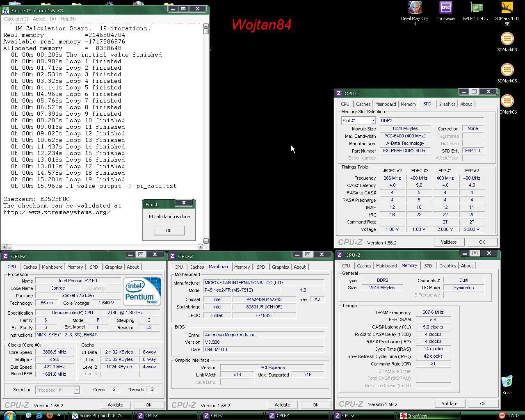Switch to Graphics tab in the SPD window
Image resolution: width=525 pixels, height=420 pixels.
point(447,104)
